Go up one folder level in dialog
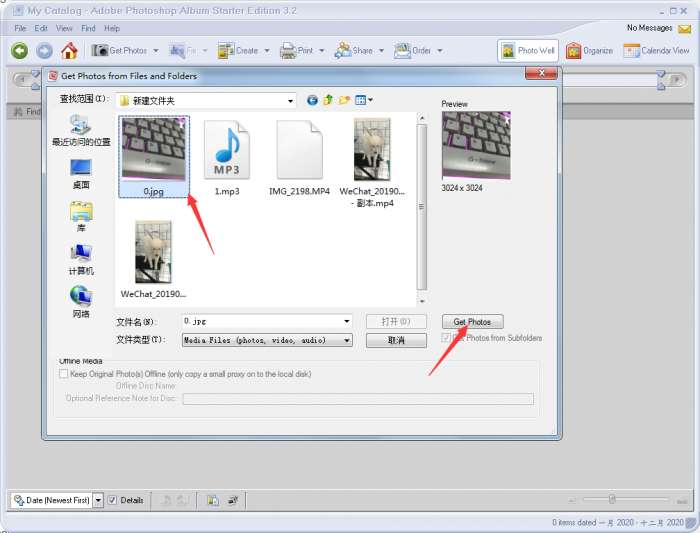 pos(328,100)
